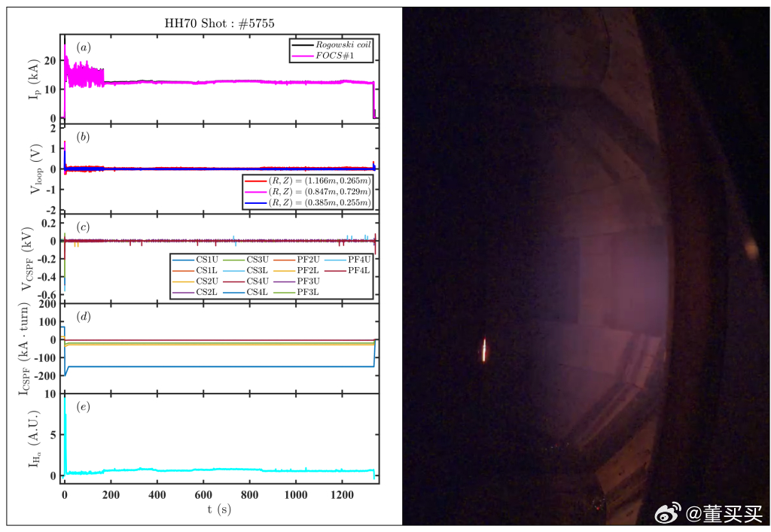Click the (e) panel label
This screenshot has height=532, width=771.
point(83,407)
